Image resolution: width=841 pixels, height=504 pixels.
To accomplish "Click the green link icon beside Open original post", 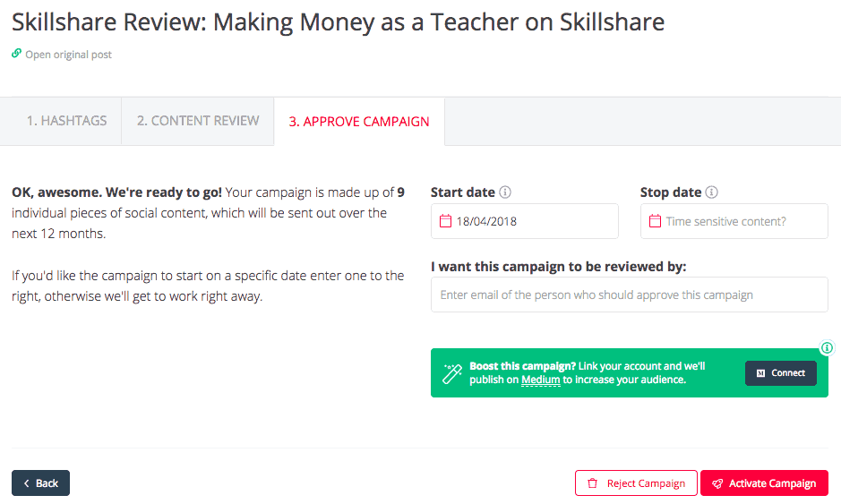I will [x=17, y=53].
